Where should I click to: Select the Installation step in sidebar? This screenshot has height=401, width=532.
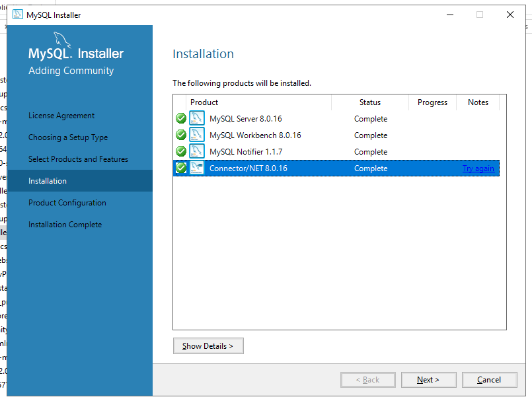[x=80, y=181]
